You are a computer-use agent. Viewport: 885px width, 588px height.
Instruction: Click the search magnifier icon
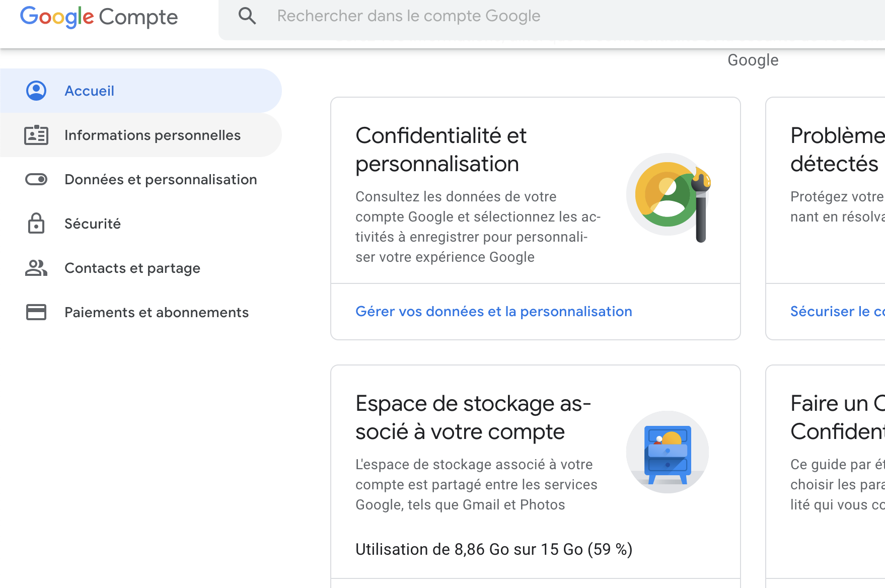(247, 16)
